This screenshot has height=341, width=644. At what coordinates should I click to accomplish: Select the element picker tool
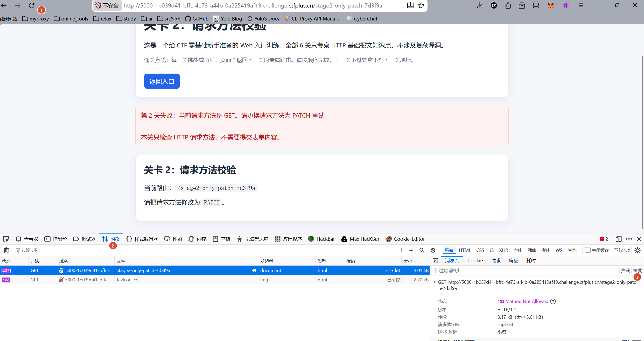coord(6,239)
